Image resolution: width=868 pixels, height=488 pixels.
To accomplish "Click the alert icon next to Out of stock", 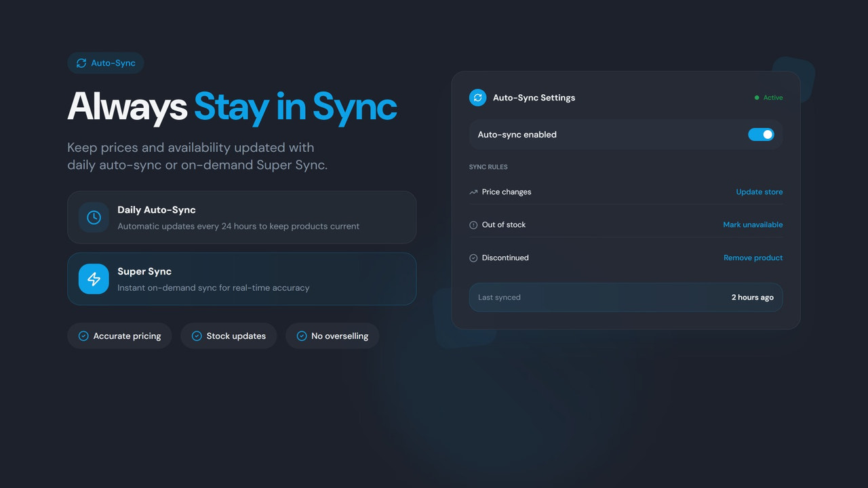I will (473, 225).
